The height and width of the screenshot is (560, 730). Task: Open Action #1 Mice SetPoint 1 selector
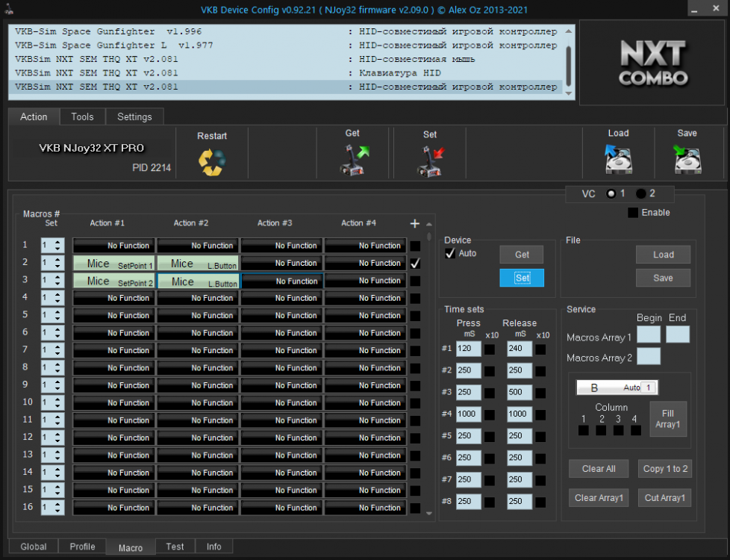pyautogui.click(x=113, y=263)
